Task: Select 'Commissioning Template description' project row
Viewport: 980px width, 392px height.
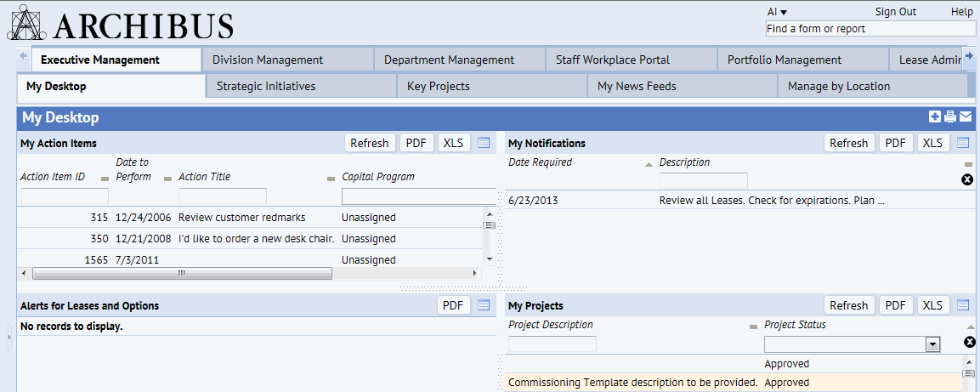Action: coord(733,382)
